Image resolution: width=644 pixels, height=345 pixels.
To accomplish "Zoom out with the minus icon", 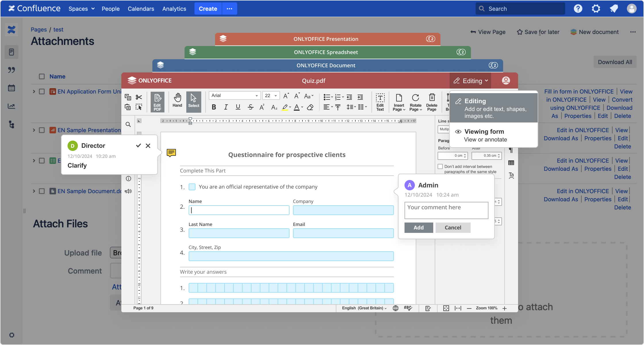I will point(469,308).
